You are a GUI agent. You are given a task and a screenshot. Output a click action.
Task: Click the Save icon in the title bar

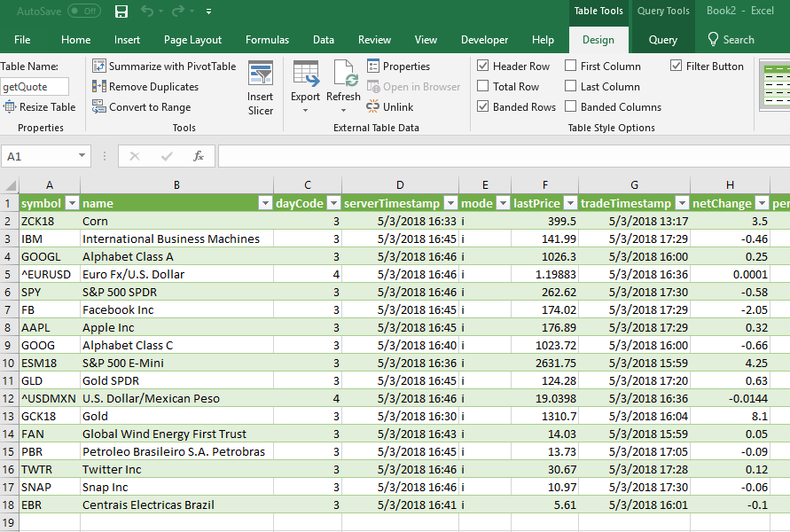[121, 11]
